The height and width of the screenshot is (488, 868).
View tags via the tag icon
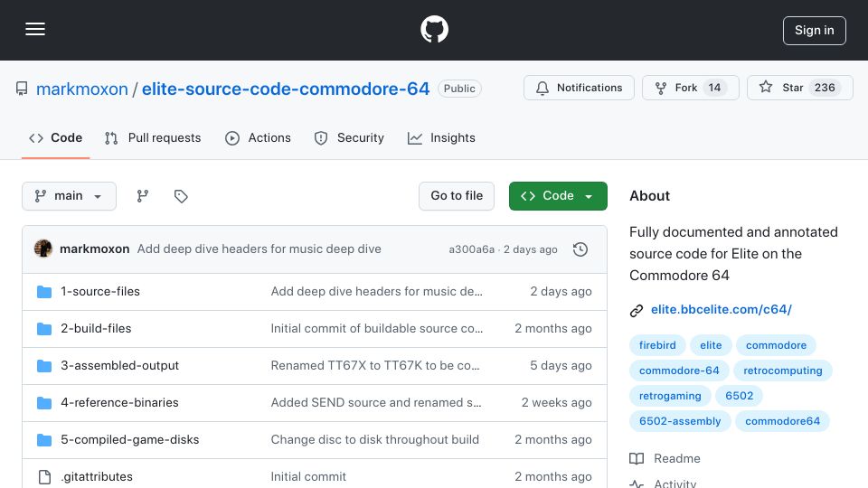tap(181, 196)
